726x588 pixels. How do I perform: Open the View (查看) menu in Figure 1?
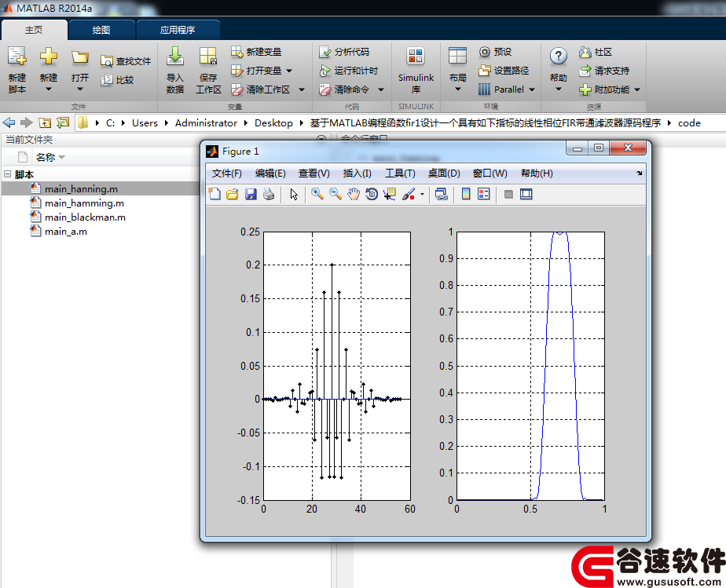point(314,173)
